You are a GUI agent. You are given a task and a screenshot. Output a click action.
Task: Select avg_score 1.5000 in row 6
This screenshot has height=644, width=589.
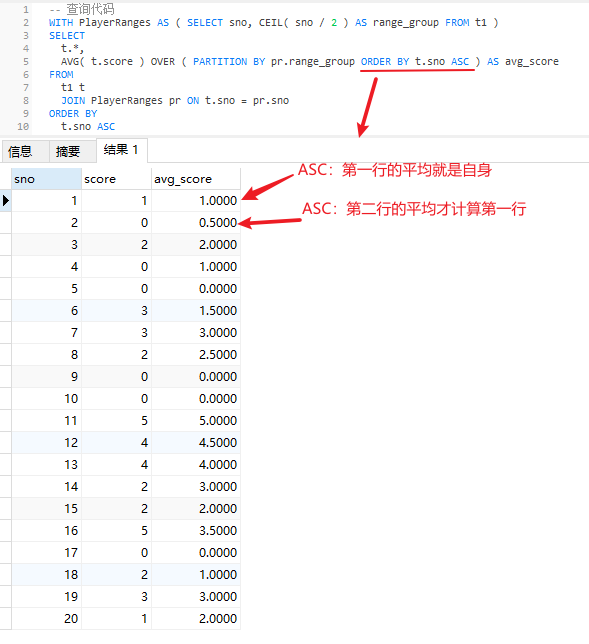coord(196,311)
